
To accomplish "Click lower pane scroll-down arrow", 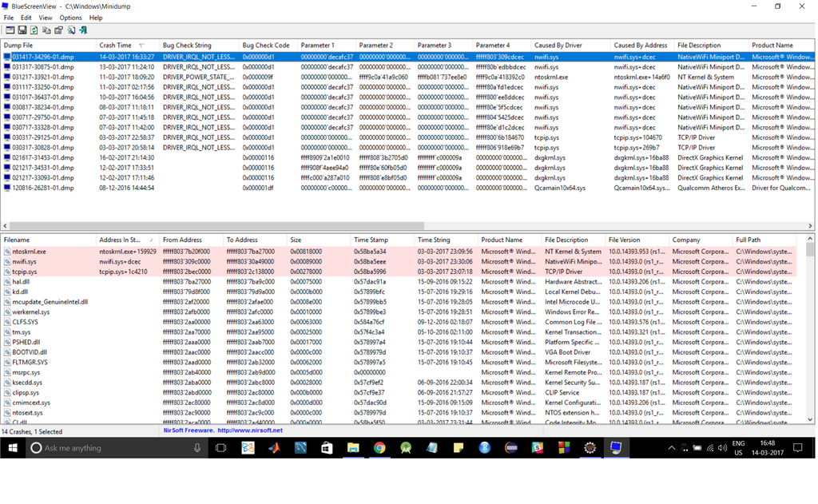I will 810,419.
